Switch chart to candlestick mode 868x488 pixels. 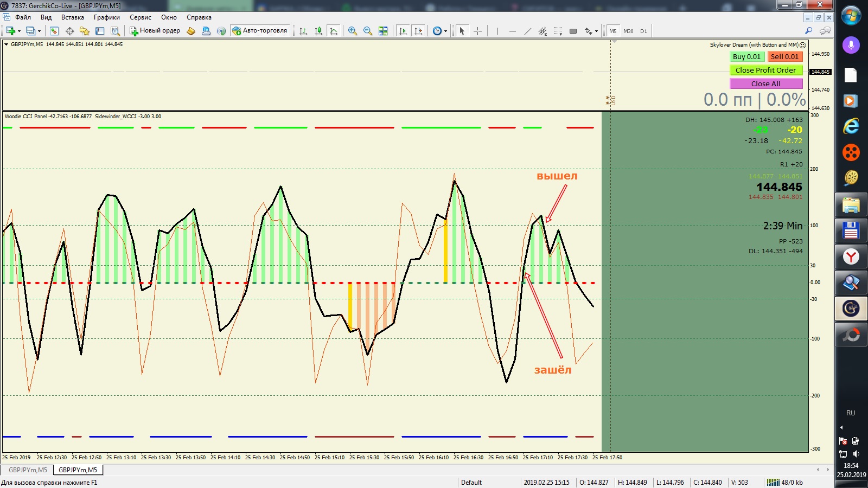tap(318, 31)
